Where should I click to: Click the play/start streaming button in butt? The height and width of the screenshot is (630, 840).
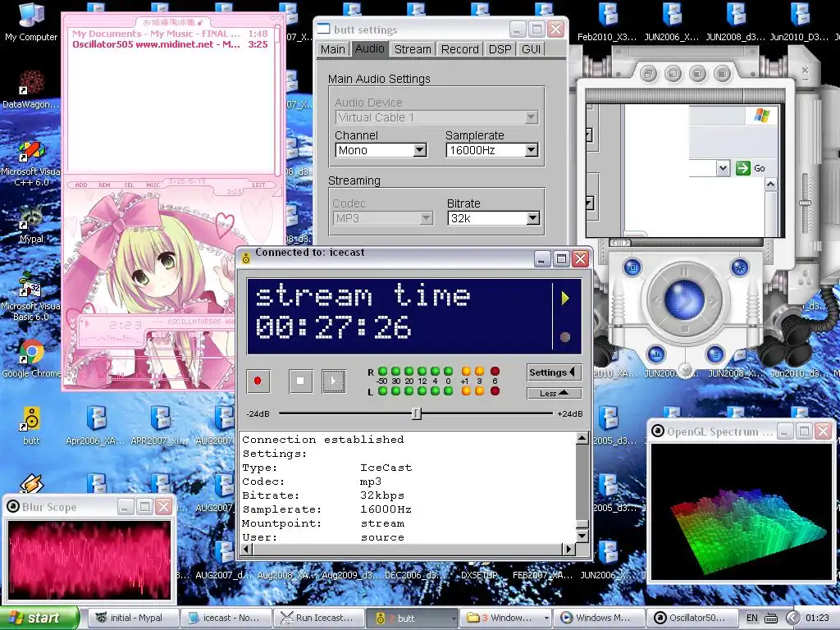pos(333,381)
